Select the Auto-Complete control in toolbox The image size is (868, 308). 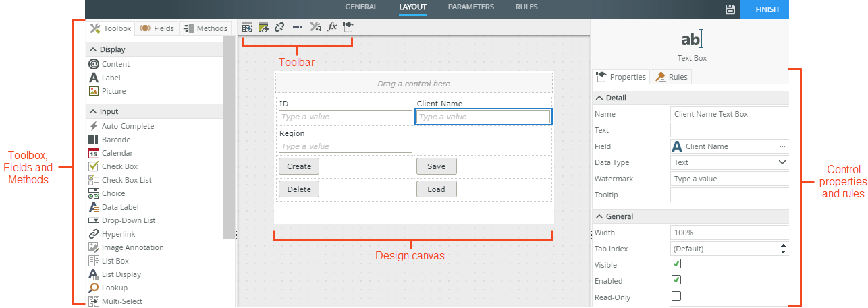click(121, 126)
